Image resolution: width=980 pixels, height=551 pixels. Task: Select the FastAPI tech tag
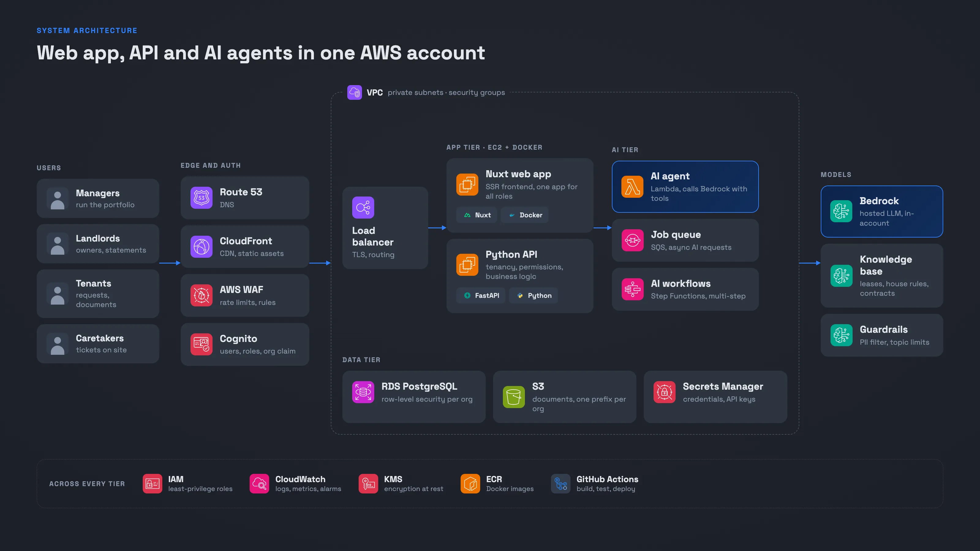(x=481, y=295)
